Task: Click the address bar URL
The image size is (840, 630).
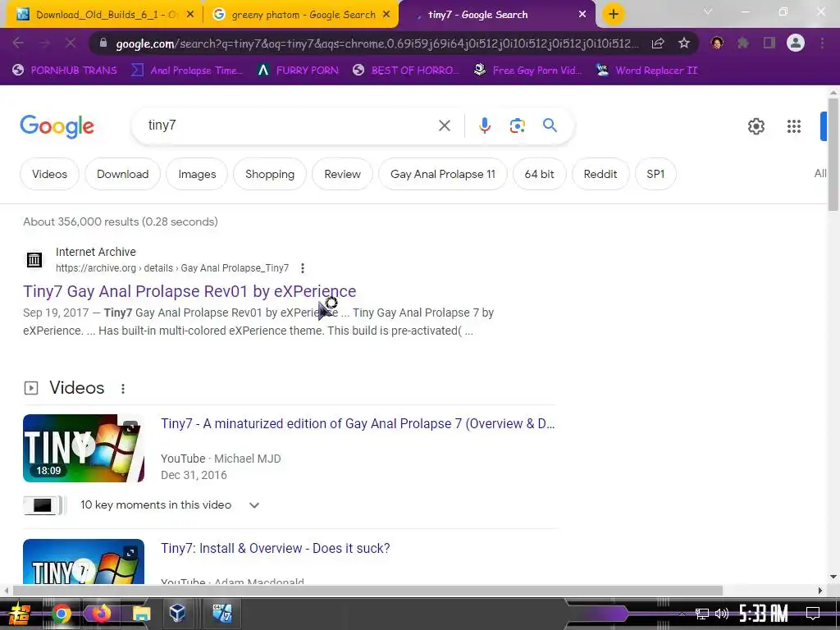Action: [377, 43]
